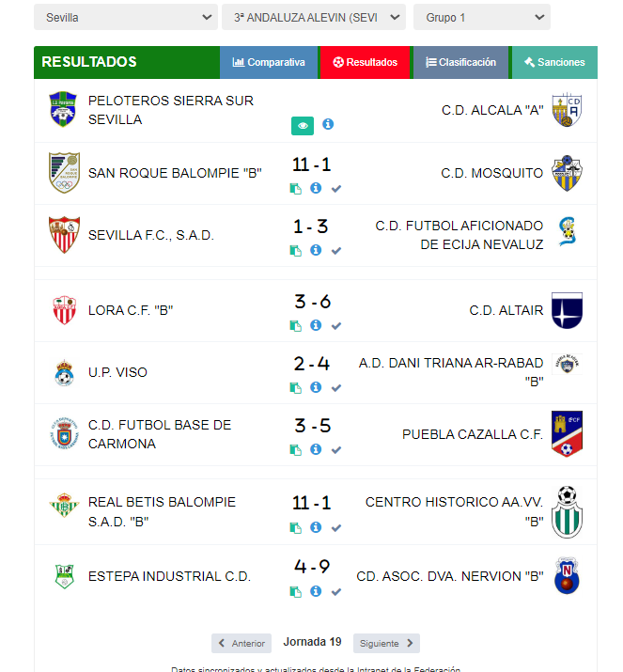Open match report icon under Carmona 3-5 score
The height and width of the screenshot is (672, 623).
[296, 449]
